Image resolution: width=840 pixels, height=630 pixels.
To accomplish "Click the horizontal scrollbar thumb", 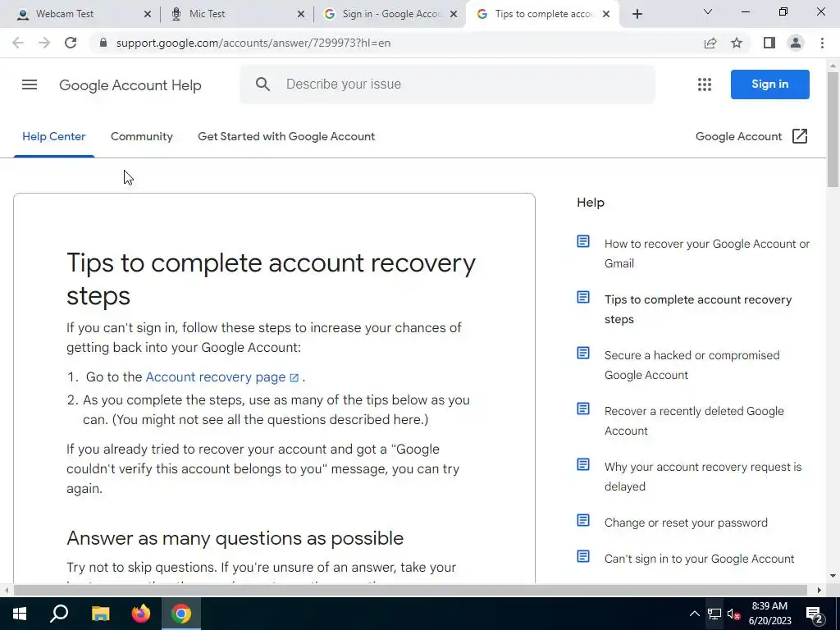I will 410,591.
